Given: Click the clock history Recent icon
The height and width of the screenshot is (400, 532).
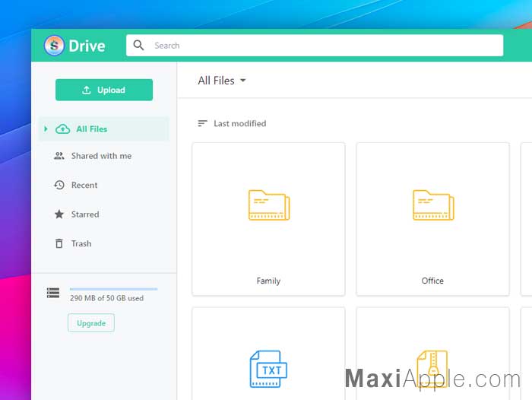Looking at the screenshot, I should coord(59,185).
